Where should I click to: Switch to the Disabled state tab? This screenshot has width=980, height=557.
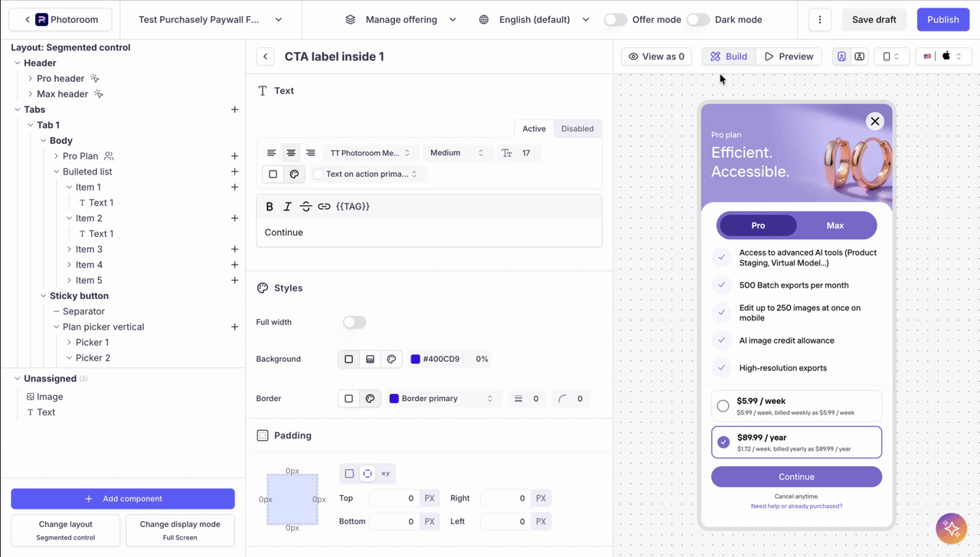577,129
